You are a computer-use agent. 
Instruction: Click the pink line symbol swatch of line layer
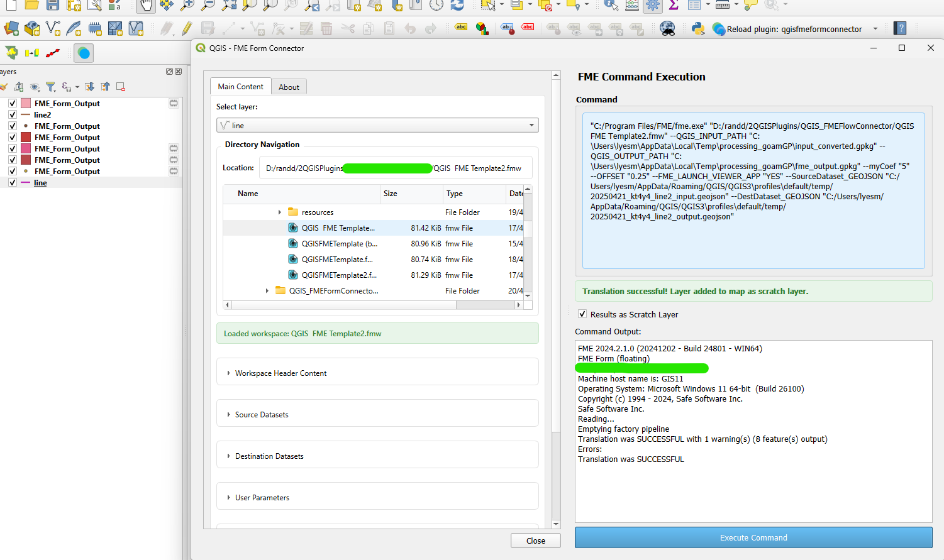point(26,182)
